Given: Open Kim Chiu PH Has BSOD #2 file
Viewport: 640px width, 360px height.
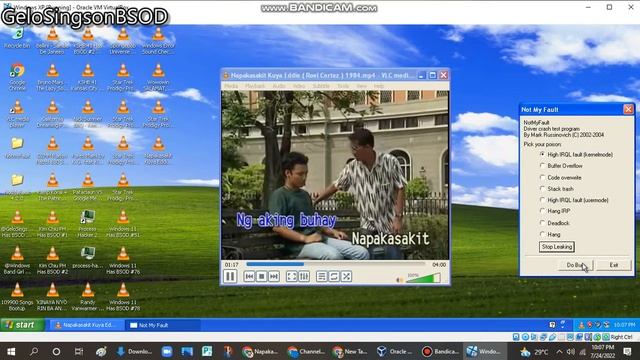Looking at the screenshot, I should pos(52,260).
